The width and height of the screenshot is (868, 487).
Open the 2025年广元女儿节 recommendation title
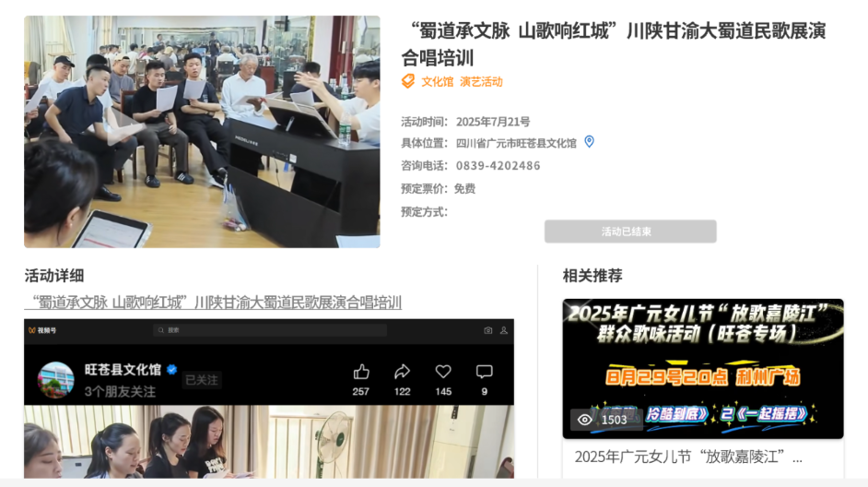(688, 457)
